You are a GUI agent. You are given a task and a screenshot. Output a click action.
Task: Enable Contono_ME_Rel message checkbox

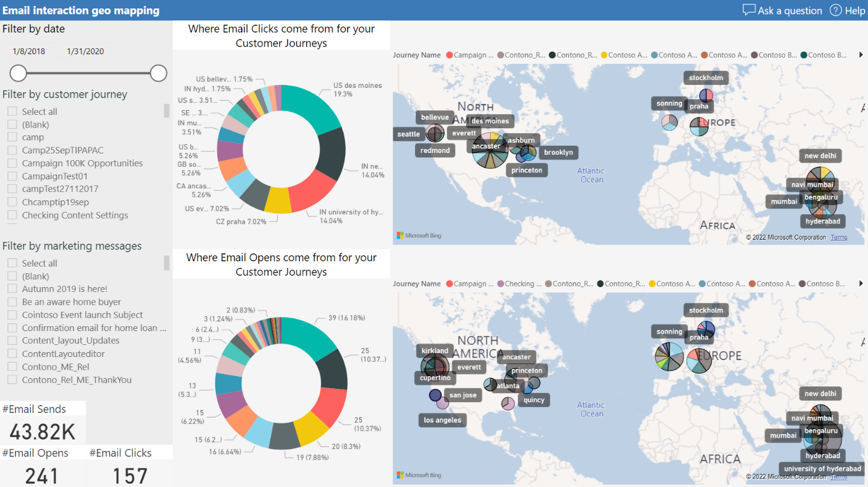click(x=12, y=367)
